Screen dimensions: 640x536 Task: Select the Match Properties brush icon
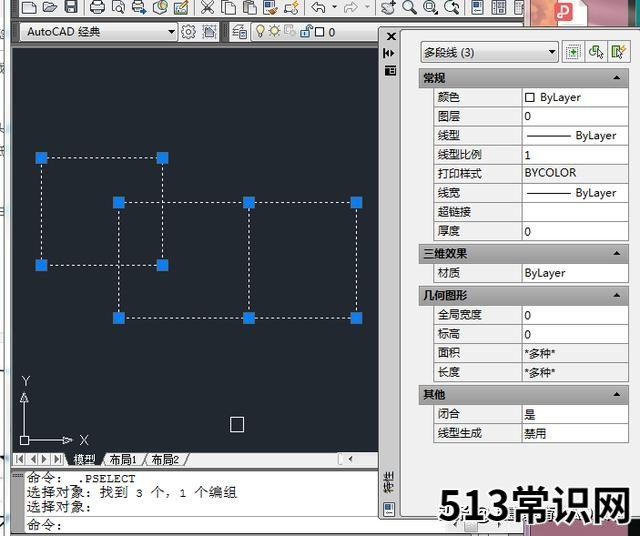[x=270, y=7]
